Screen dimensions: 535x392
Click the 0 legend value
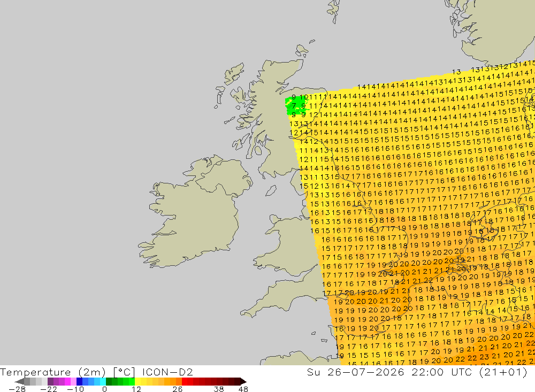tap(104, 389)
